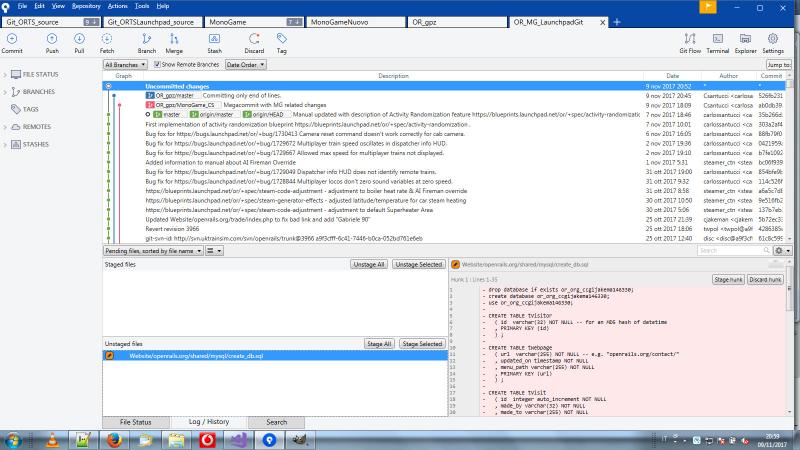
Task: Click Stage All button
Action: point(379,344)
